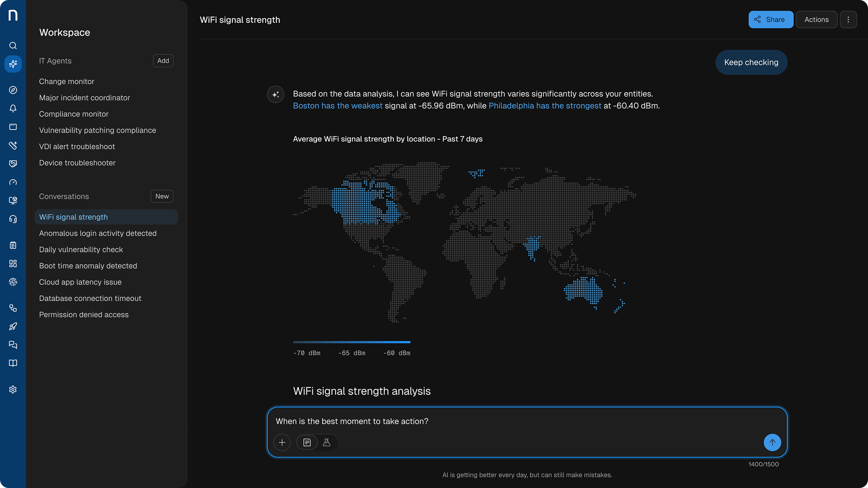Viewport: 868px width, 488px height.
Task: Click the handshake icon in rail
Action: (x=13, y=164)
